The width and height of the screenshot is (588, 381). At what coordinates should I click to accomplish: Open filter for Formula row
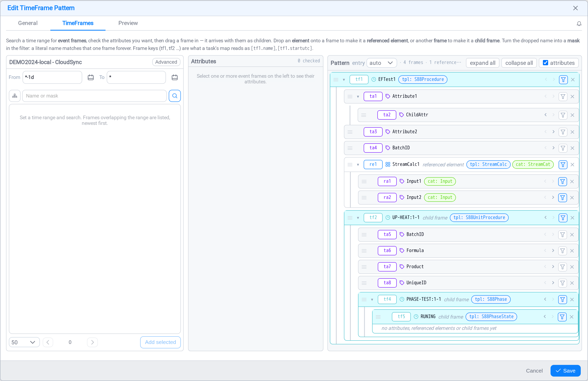(563, 251)
